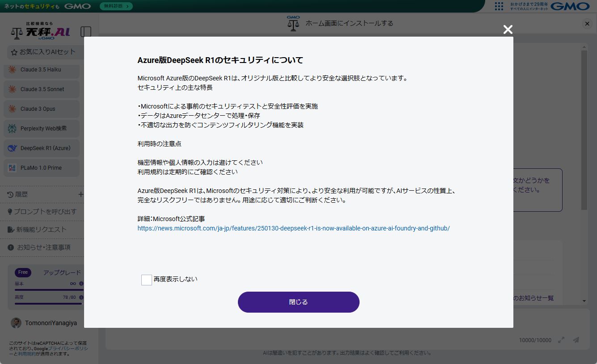
Task: Click the アップグレード link
Action: [62, 272]
